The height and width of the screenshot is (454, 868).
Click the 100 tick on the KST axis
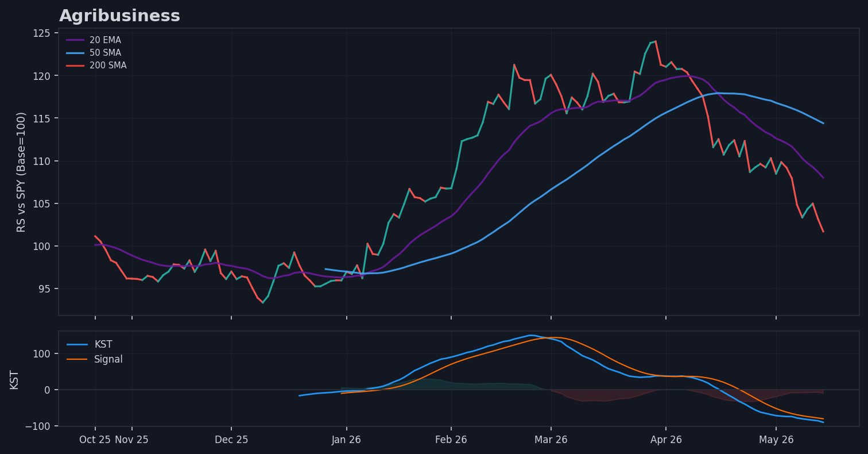click(x=42, y=353)
